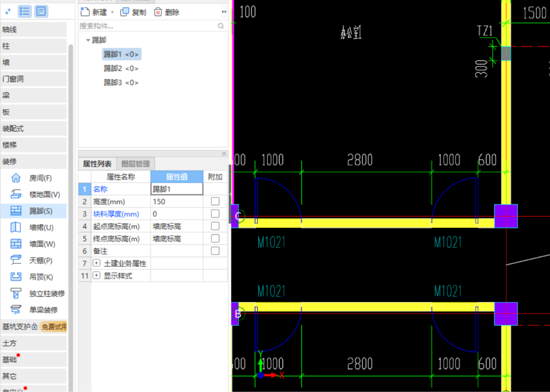Tick the 附加 checkbox for 块料厚度(mm)
550x392 pixels.
215,213
